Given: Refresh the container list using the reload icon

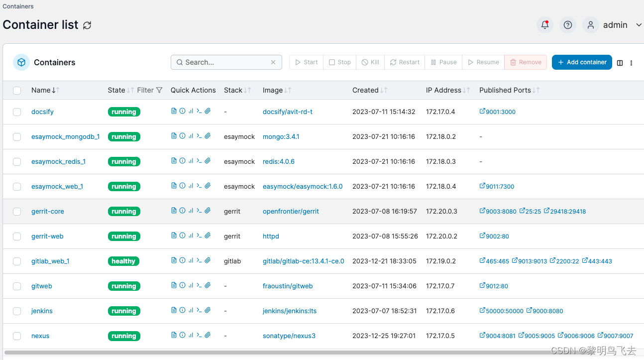Looking at the screenshot, I should pyautogui.click(x=87, y=25).
